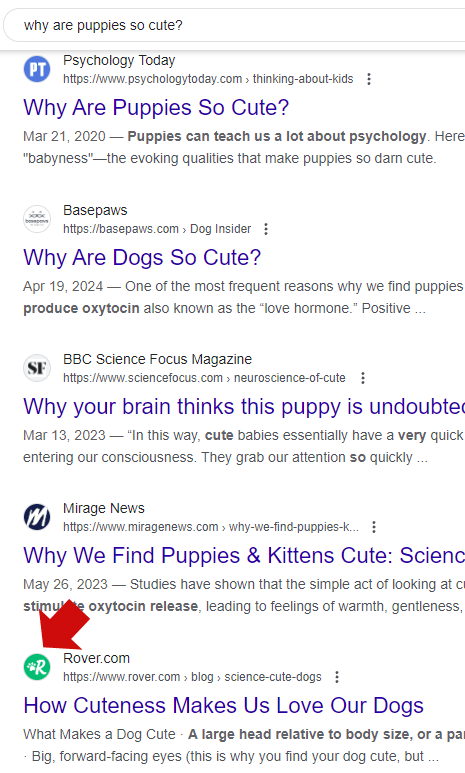Click the search box with puppies query
Viewport: 465px width, 773px height.
click(x=234, y=25)
